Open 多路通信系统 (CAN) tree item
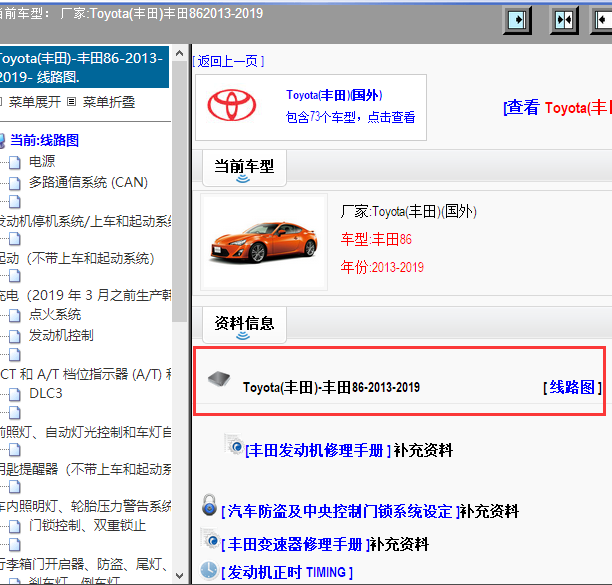The height and width of the screenshot is (585, 612). [x=88, y=182]
